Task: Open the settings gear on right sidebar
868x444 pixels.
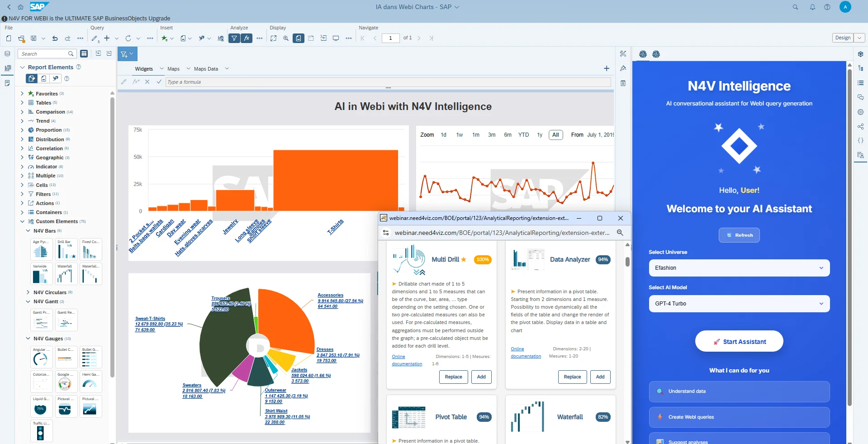Action: pyautogui.click(x=861, y=112)
